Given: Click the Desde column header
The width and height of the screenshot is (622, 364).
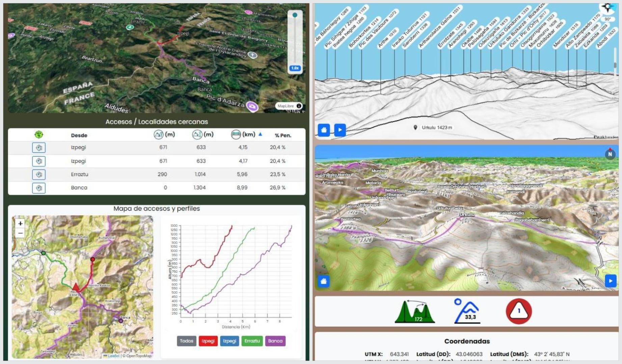Looking at the screenshot, I should point(79,135).
